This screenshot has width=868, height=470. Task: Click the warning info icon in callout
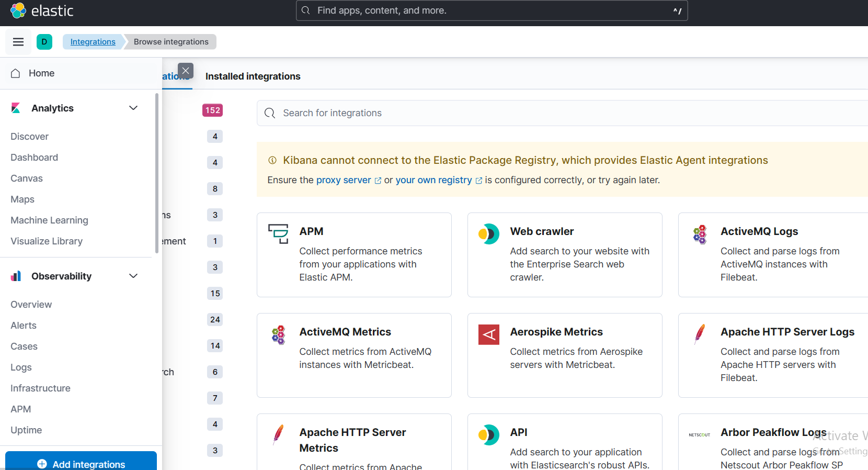click(272, 160)
